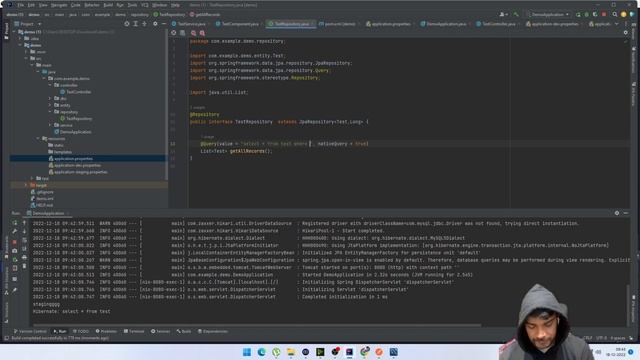Click the Run console horizontal scrollbar

tap(257, 325)
